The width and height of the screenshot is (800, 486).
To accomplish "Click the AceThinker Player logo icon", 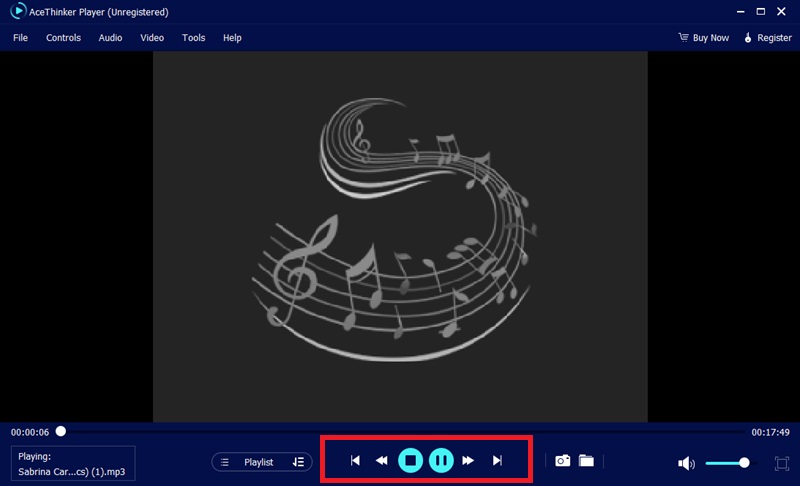I will (x=17, y=11).
